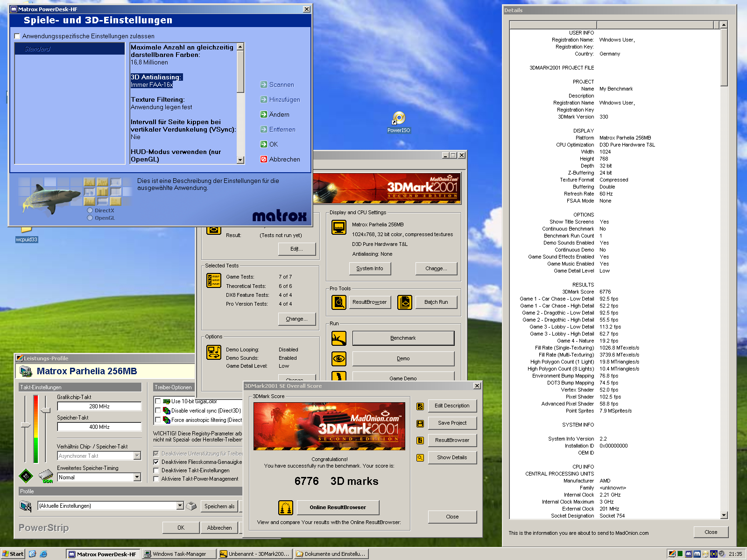Image resolution: width=747 pixels, height=560 pixels.
Task: Check Force anisotropic filtering option
Action: coord(158,420)
